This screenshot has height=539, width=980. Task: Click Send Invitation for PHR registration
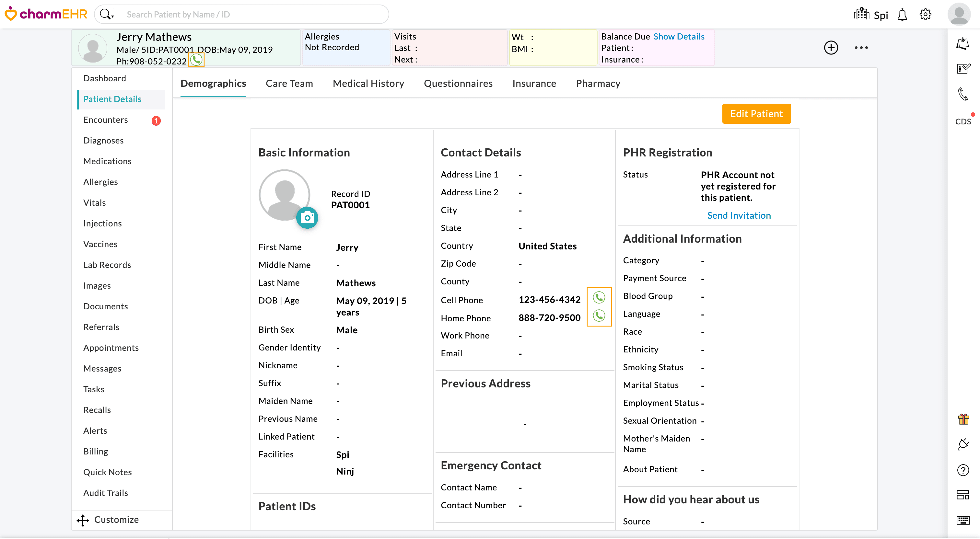click(x=739, y=215)
